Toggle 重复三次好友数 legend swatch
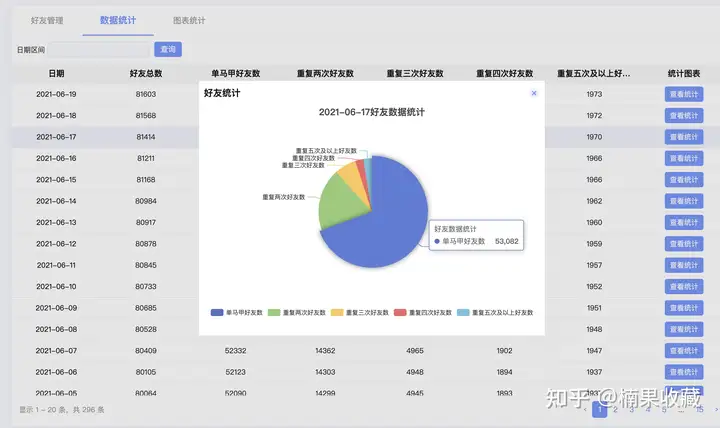720x428 pixels. click(337, 313)
